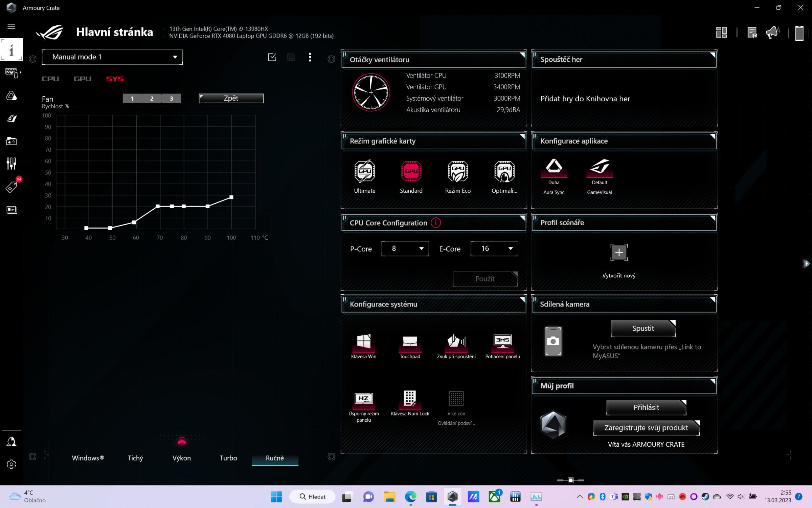Open the notes list icon in header
The width and height of the screenshot is (812, 508).
752,33
